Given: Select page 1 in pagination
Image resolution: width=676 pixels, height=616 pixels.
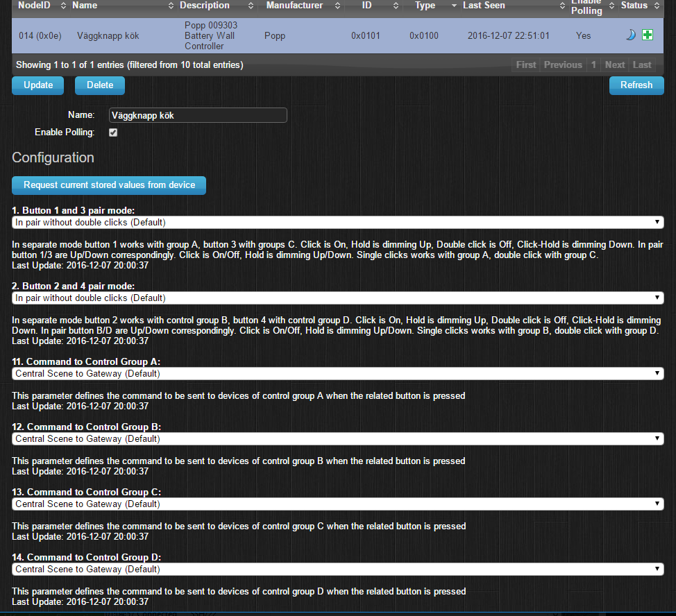Looking at the screenshot, I should coord(593,65).
